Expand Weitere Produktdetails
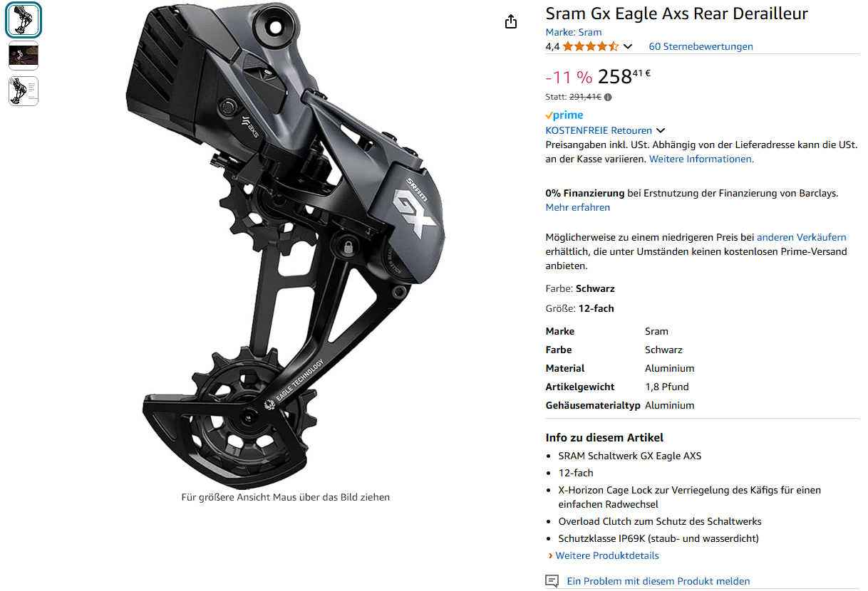868x591 pixels. click(607, 555)
